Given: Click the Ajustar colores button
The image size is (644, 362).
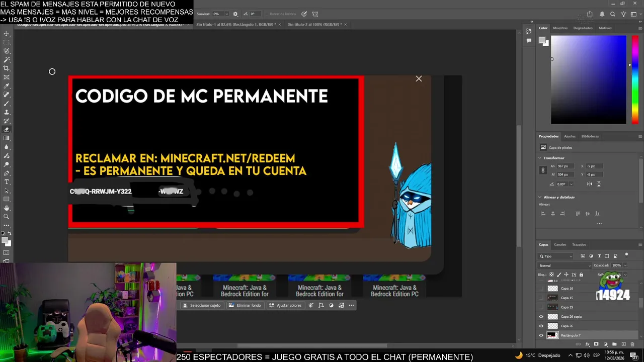Looking at the screenshot, I should click(285, 305).
